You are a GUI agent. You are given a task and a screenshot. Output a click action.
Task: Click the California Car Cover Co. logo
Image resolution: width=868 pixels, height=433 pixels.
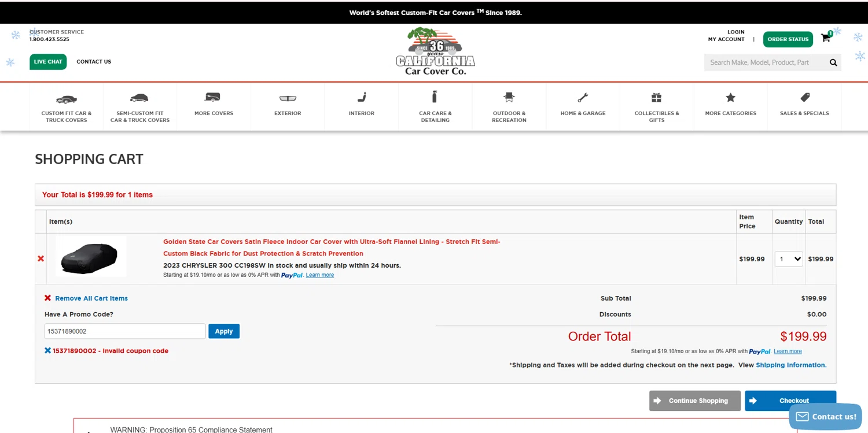[435, 51]
